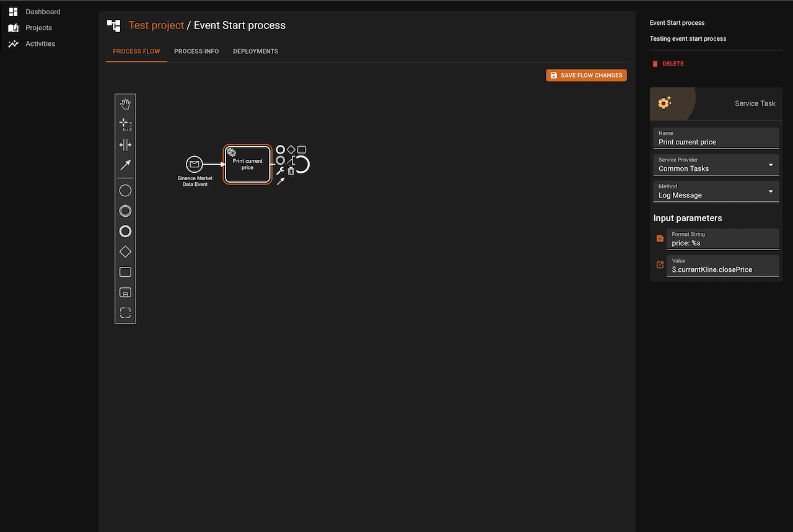Choose the create/remove space tool
The image size is (793, 532).
(x=125, y=145)
